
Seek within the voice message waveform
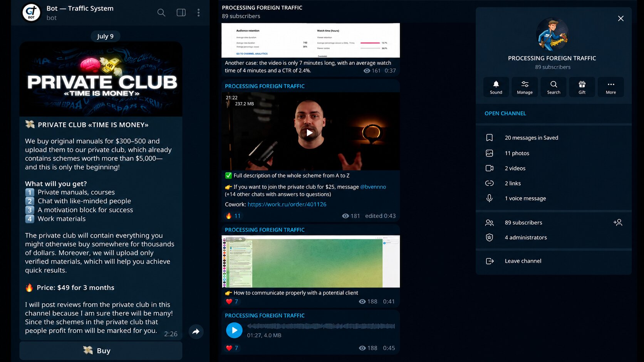click(x=321, y=326)
